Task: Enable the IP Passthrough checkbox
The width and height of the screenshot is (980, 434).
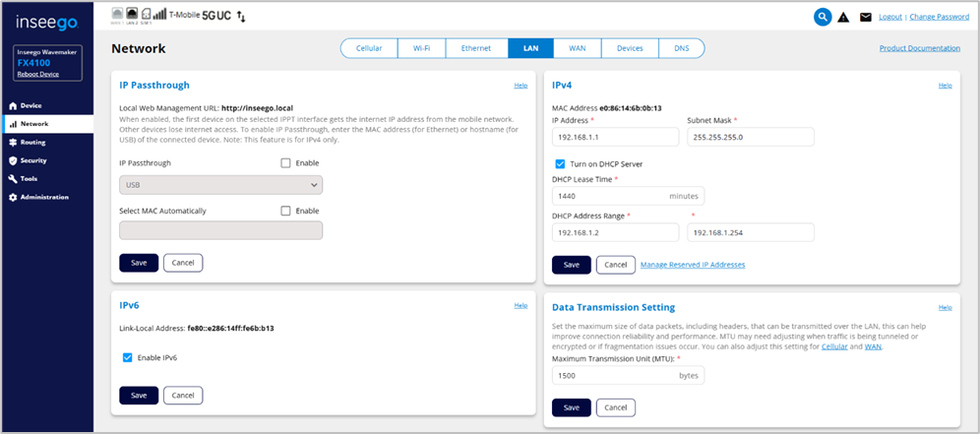Action: tap(285, 163)
